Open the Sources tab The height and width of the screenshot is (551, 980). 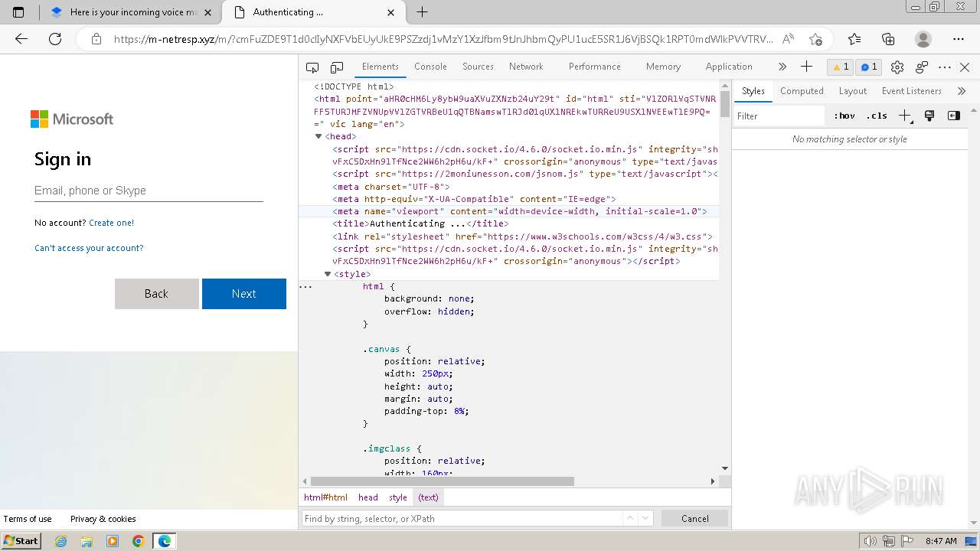(478, 67)
